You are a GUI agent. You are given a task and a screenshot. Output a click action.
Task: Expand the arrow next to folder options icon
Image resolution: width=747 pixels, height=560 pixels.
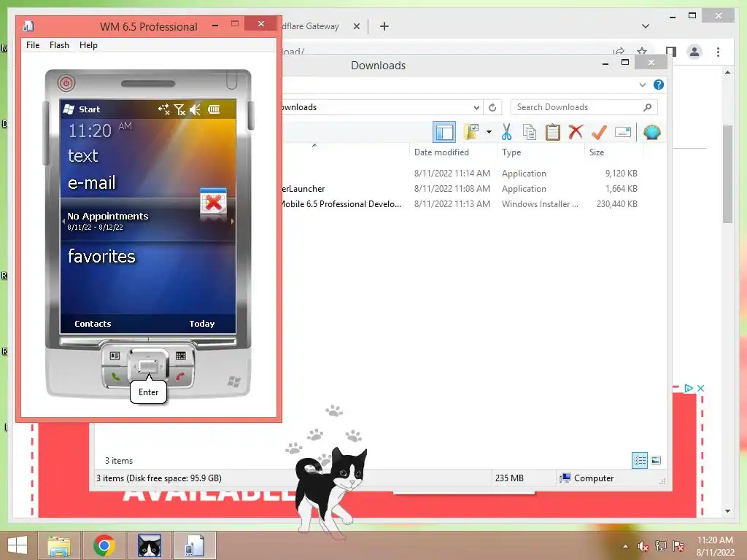489,132
